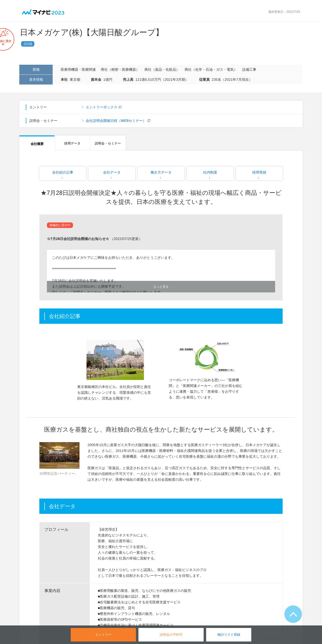Viewport: 322px width, 644px height.
Task: Click 医療用機器・医療関連 industry text
Action: 78,69
